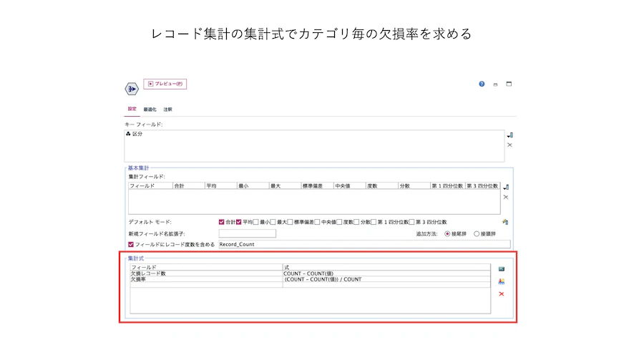
Task: Switch to the 設定 tab
Action: (x=132, y=109)
